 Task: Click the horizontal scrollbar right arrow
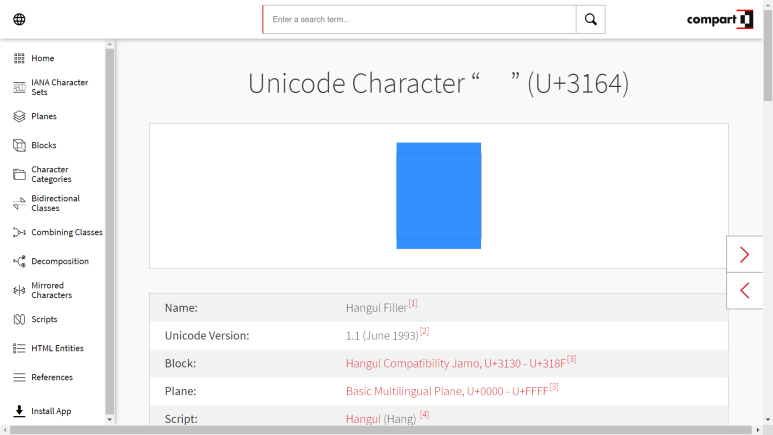tap(758, 430)
